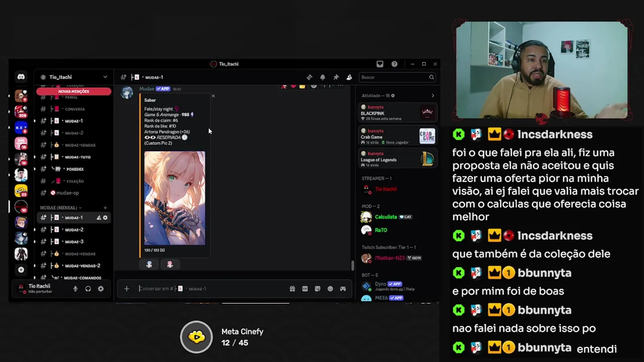Open MUDAE-VENDAS-2 channel
Viewport: 644px width, 362px height.
click(74, 265)
